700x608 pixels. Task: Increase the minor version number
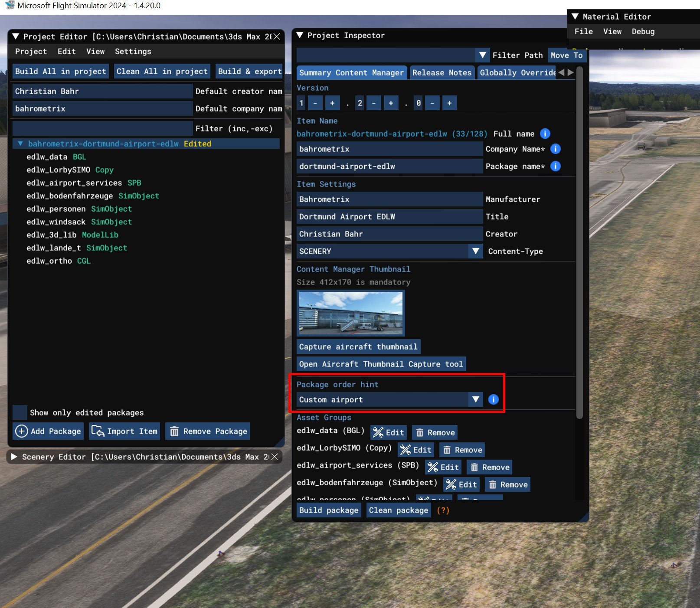[391, 103]
